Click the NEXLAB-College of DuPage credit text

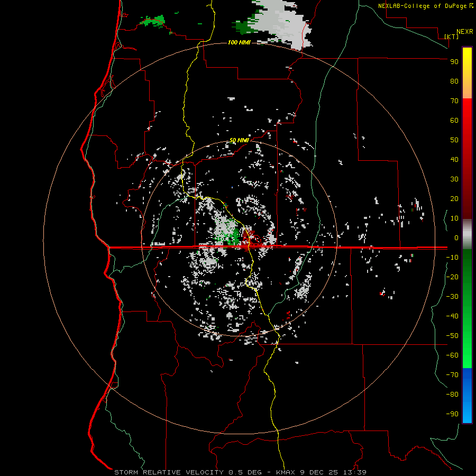click(x=425, y=6)
